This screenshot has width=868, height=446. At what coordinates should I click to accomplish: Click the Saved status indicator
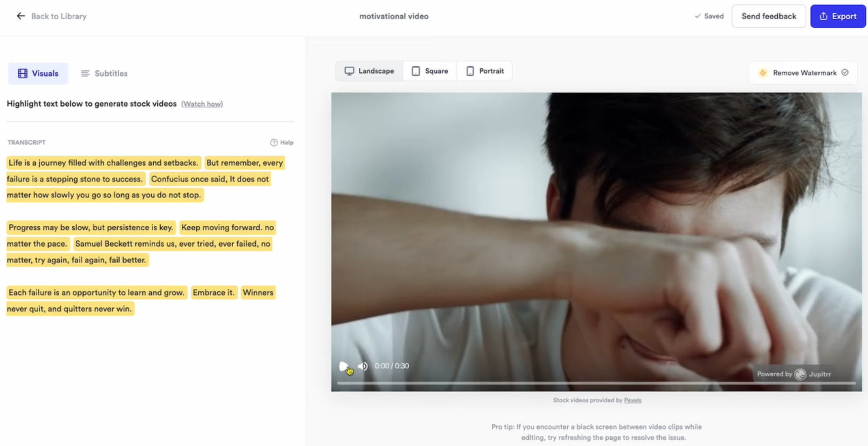[x=709, y=16]
